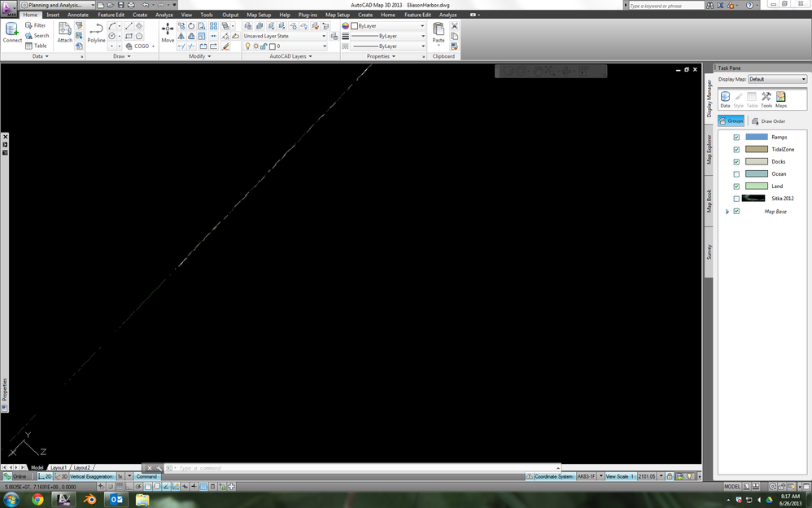Enable the Sitka 2012 layer checkbox
Viewport: 812px width, 508px height.
point(736,199)
